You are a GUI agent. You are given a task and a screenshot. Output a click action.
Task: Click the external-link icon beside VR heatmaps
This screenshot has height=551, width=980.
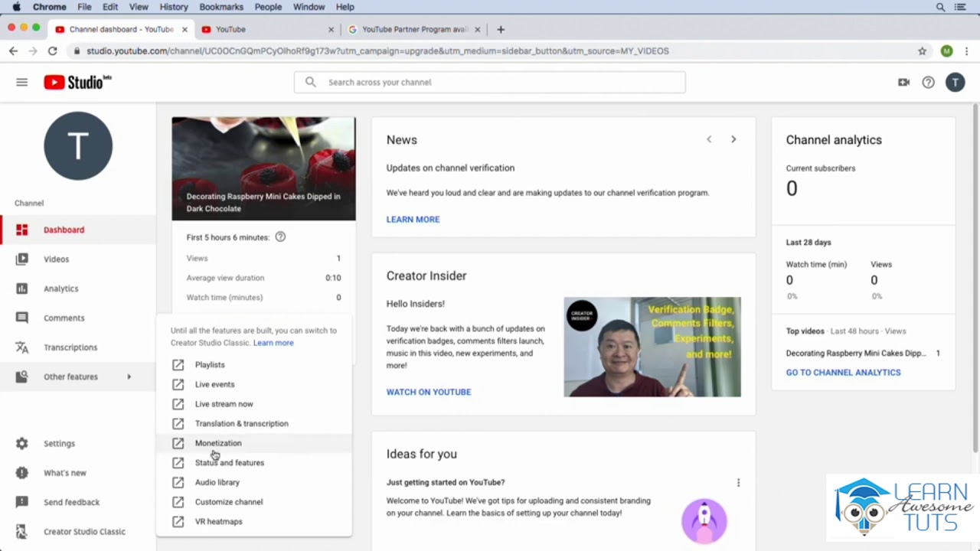(178, 521)
